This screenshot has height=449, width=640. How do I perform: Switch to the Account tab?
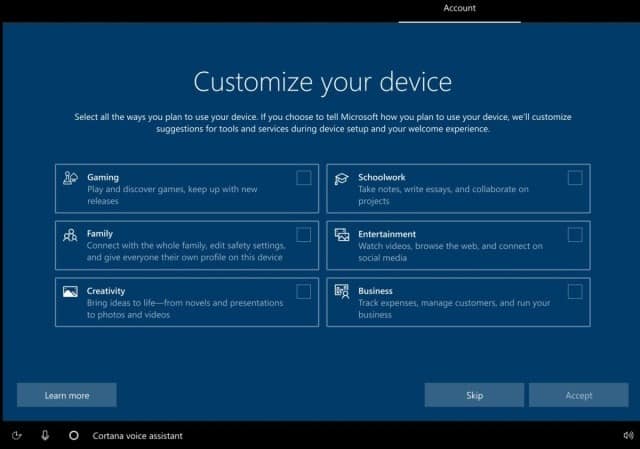tap(460, 8)
